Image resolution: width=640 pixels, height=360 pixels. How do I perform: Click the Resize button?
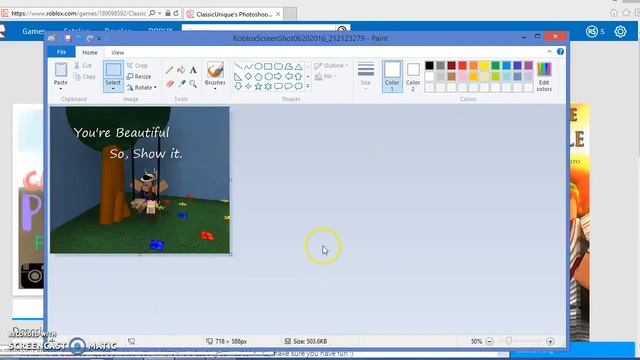pyautogui.click(x=139, y=76)
